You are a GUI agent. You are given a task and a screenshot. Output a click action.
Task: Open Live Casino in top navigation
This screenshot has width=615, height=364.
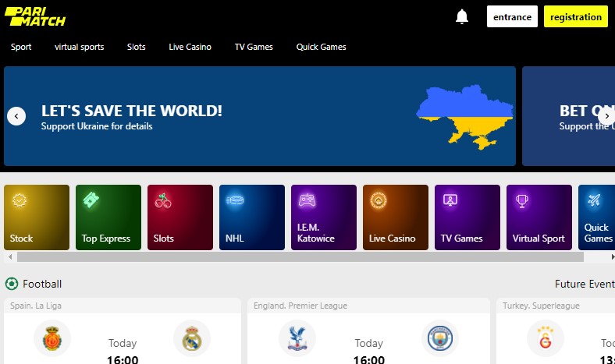point(190,47)
